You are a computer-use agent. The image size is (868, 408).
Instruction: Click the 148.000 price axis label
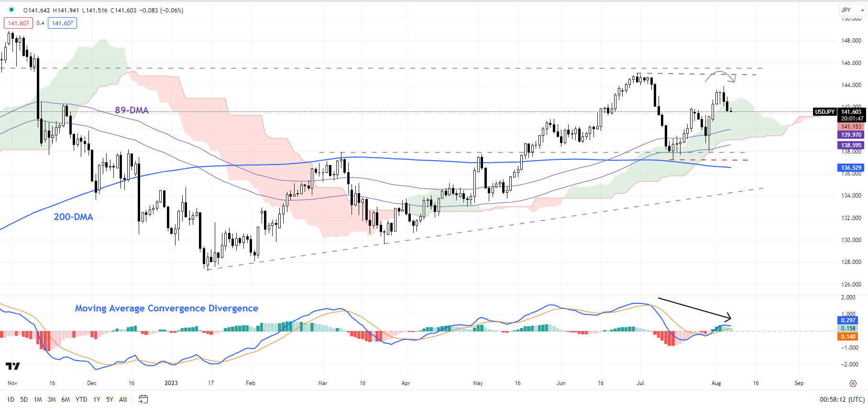point(851,41)
